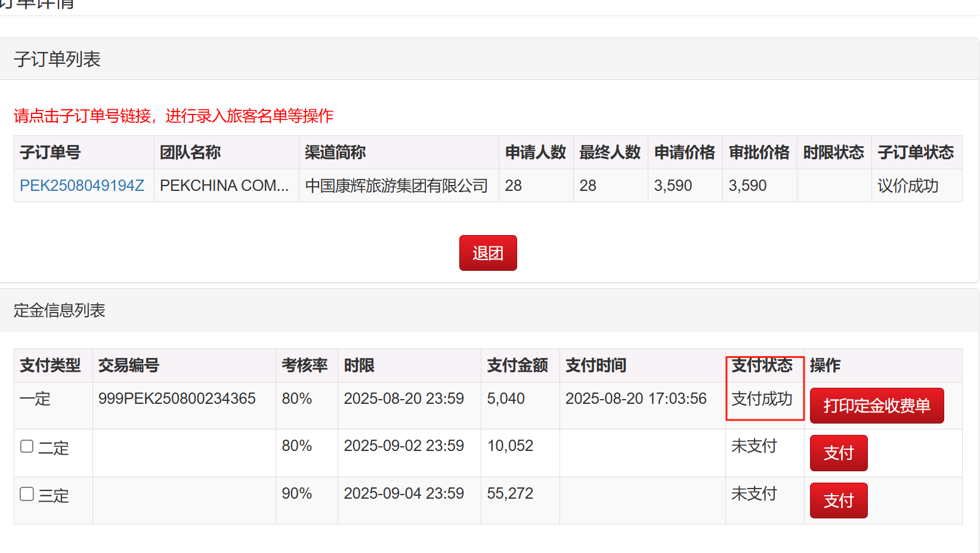Open sub-order link PEK2508049194Z
The height and width of the screenshot is (553, 980).
point(82,186)
